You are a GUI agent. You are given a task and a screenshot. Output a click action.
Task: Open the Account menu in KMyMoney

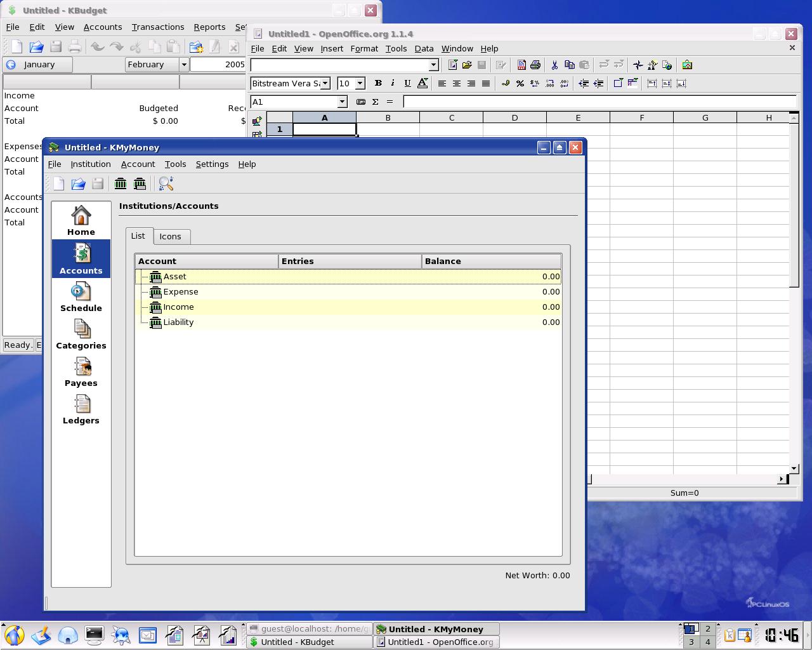138,164
